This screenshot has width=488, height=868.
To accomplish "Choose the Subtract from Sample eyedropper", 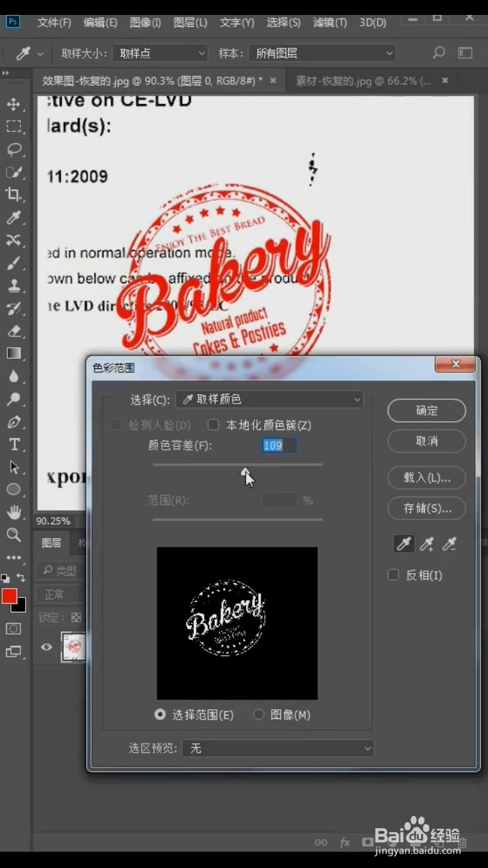I will tap(449, 544).
